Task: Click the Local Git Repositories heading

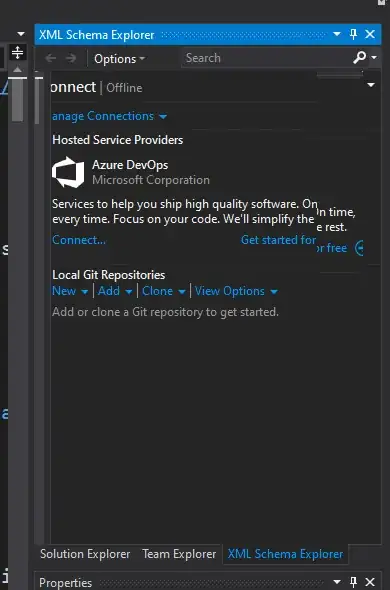Action: (x=108, y=275)
